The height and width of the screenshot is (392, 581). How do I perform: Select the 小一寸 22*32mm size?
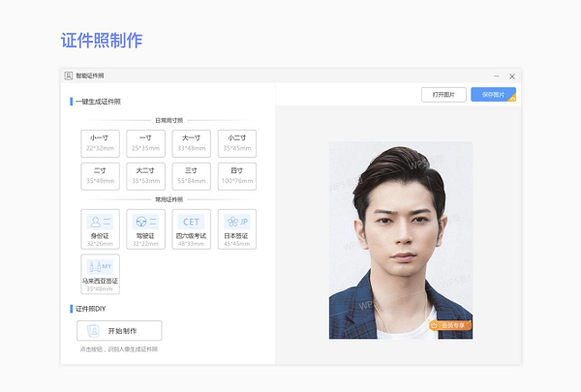point(100,143)
